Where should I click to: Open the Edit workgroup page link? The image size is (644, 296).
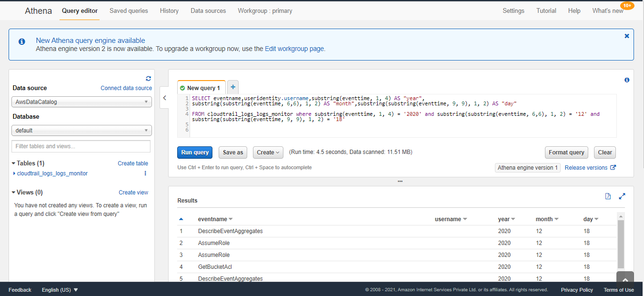click(x=294, y=48)
